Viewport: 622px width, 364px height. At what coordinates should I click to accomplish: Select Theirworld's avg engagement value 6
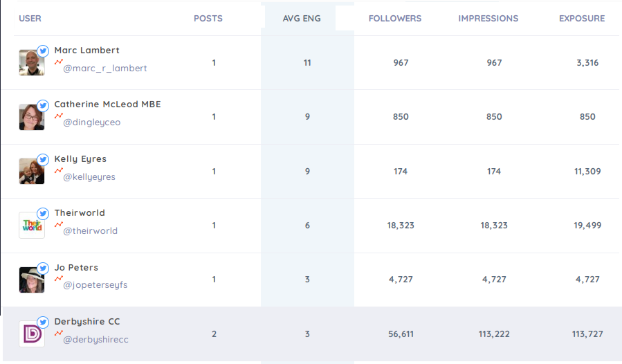pos(307,226)
